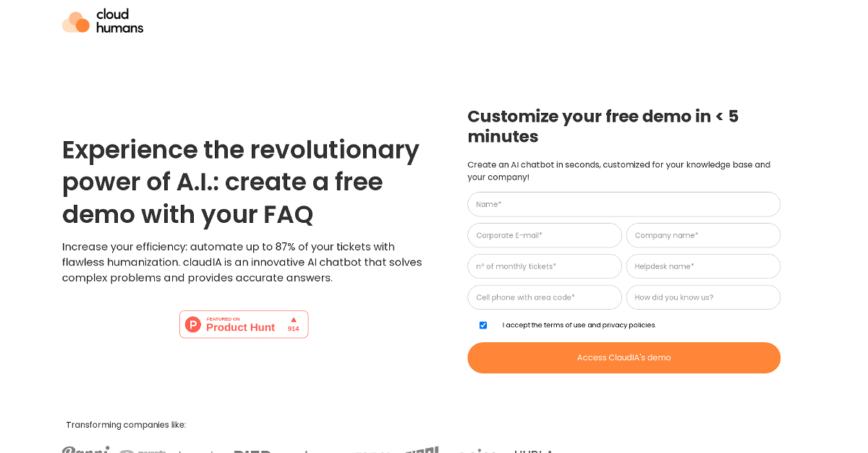Click the orange cloud logo icon
This screenshot has width=868, height=453.
click(76, 22)
